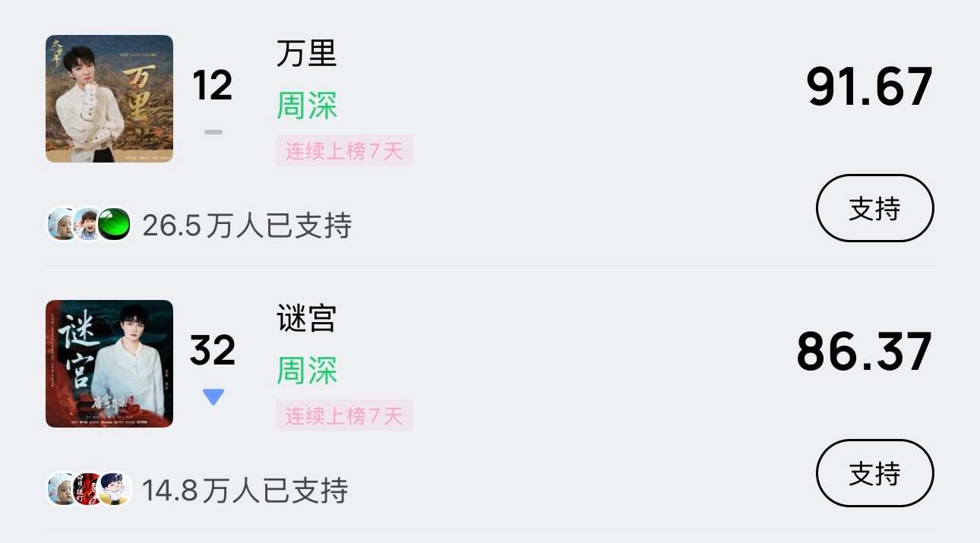Viewport: 980px width, 543px height.
Task: Click rank number 12 beside 万里
Action: click(213, 85)
